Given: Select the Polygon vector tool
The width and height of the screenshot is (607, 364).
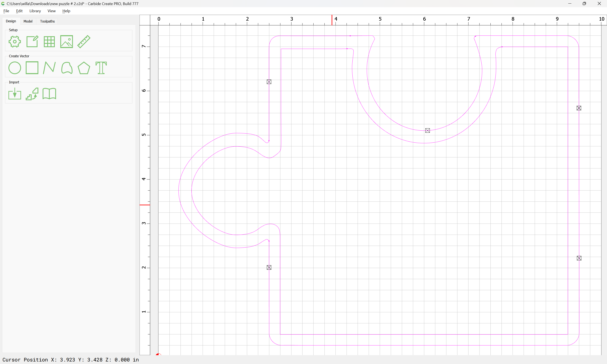Looking at the screenshot, I should pos(84,68).
